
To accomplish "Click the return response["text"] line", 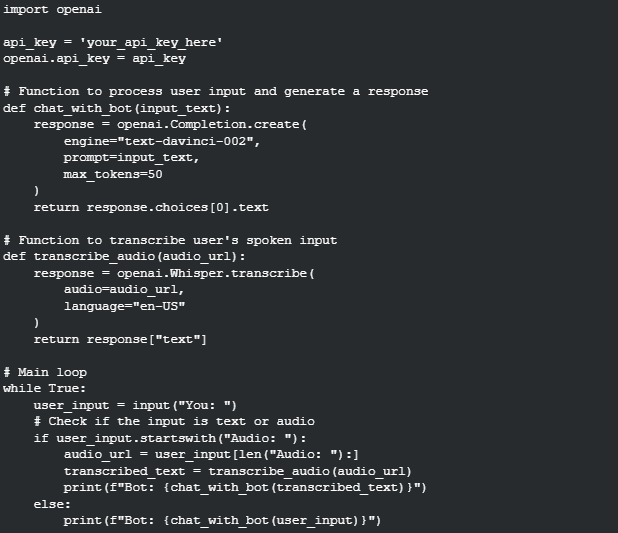I will [x=120, y=340].
